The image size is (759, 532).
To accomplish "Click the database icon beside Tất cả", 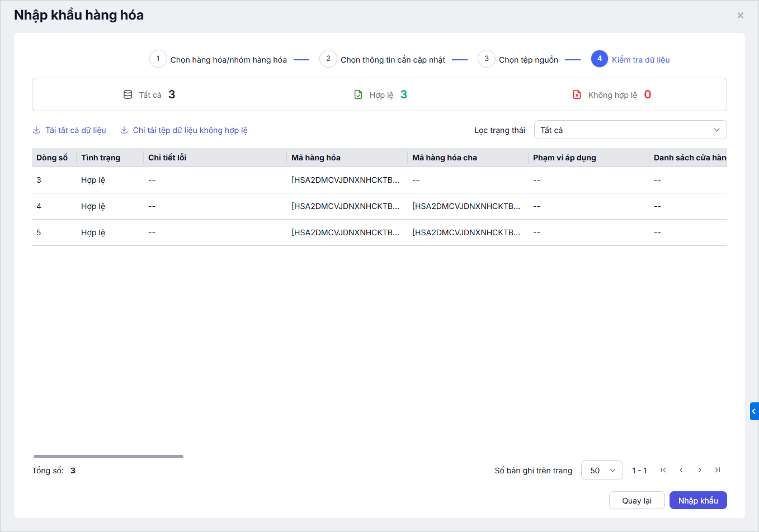I will [128, 95].
